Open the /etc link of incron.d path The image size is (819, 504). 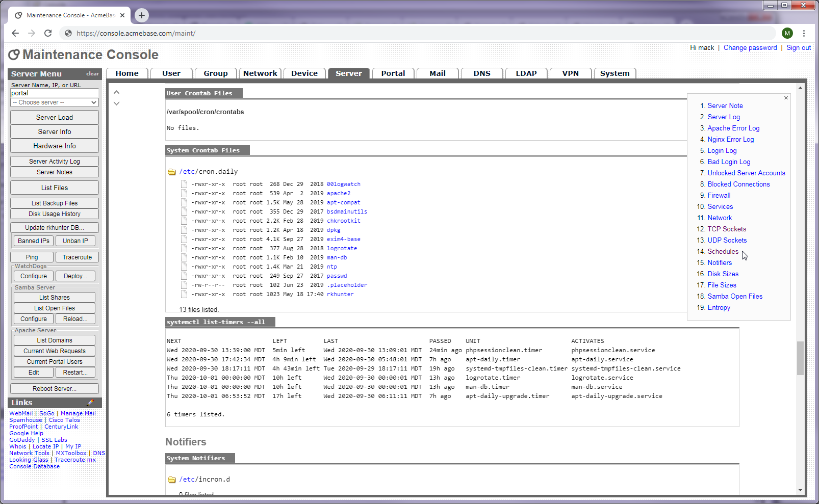(x=187, y=480)
